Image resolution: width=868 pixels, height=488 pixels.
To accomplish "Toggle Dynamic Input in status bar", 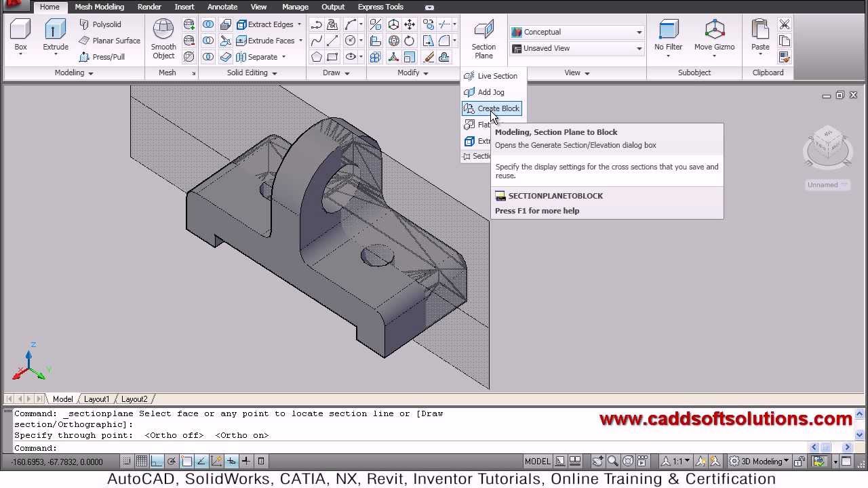I will pos(231,462).
